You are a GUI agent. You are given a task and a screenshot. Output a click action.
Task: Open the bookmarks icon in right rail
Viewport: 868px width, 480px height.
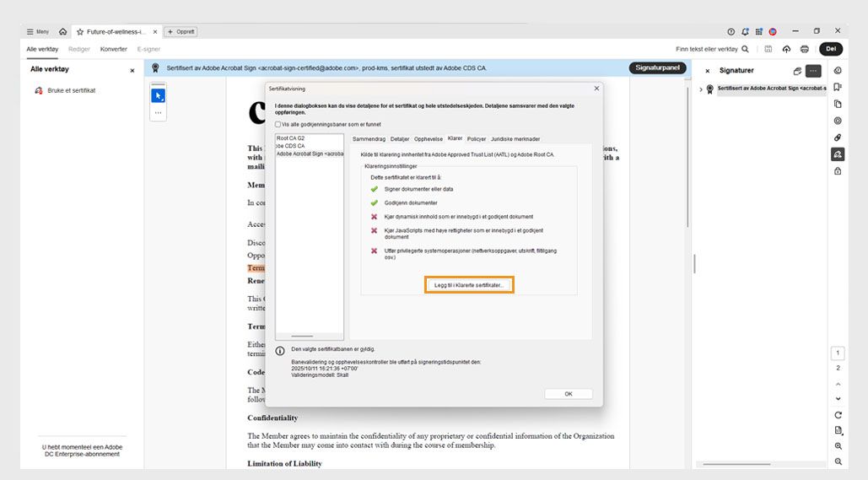[x=838, y=87]
